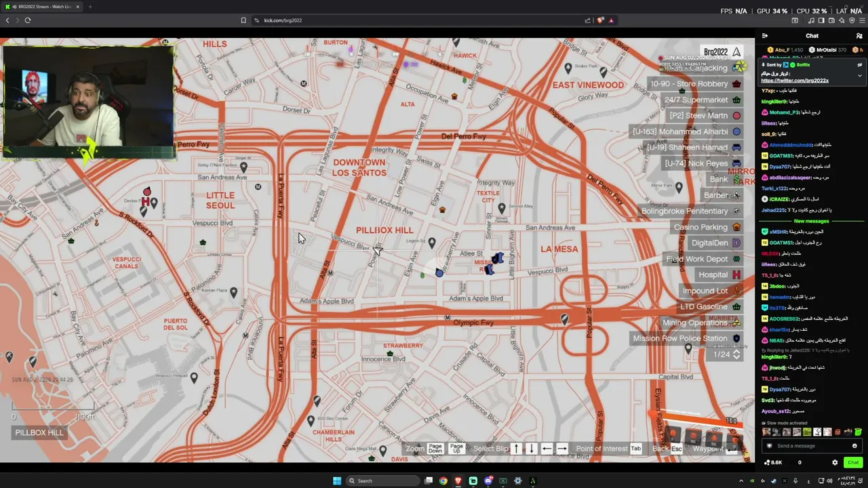The width and height of the screenshot is (868, 488).
Task: Select the LTD Gasoline basket icon
Action: [736, 306]
